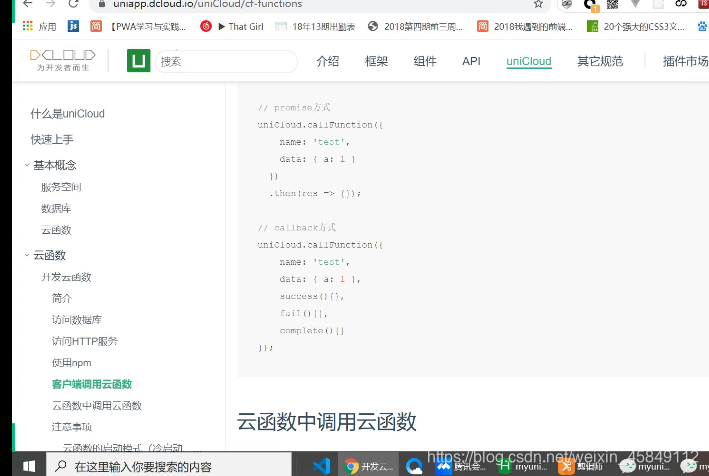Open 注意事项 in the sidebar

[x=71, y=427]
